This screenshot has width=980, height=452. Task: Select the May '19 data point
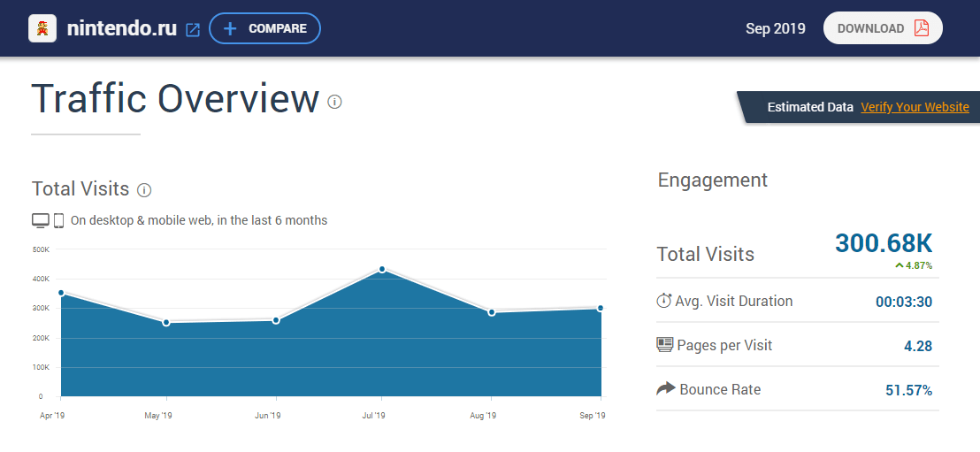[x=166, y=322]
